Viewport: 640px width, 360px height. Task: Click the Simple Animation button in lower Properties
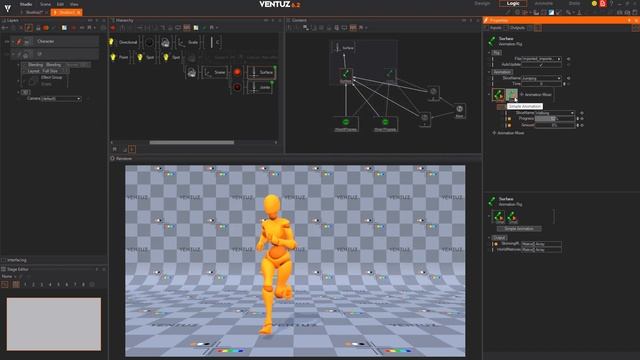519,229
